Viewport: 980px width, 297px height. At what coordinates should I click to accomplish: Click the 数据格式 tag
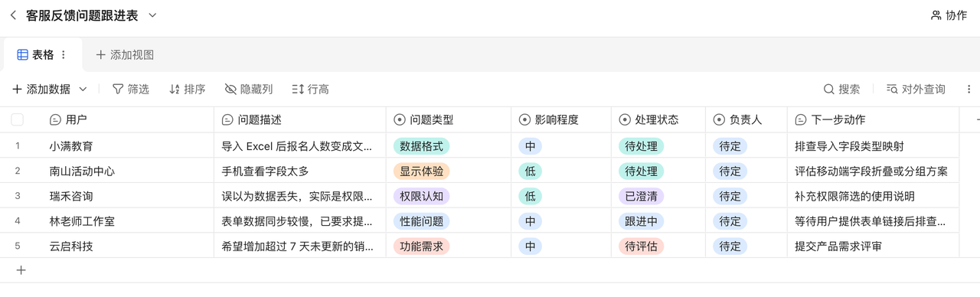tap(421, 145)
